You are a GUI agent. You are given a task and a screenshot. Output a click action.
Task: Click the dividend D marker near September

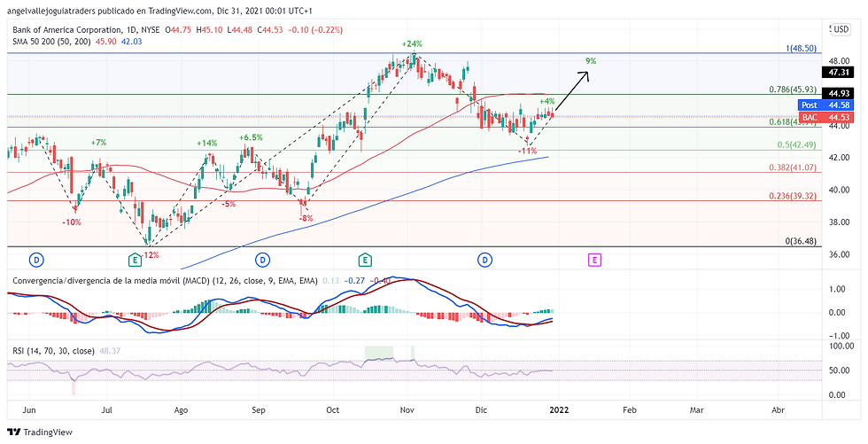click(262, 259)
